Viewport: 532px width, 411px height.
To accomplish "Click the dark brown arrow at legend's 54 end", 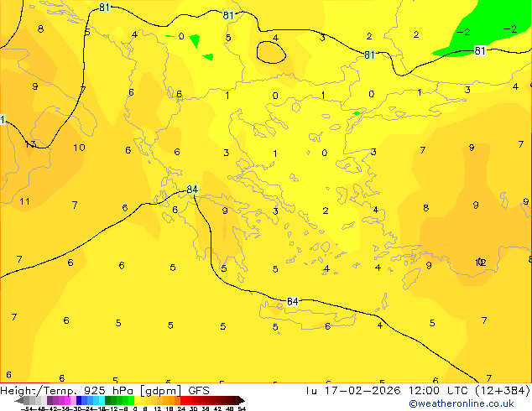I will [242, 400].
